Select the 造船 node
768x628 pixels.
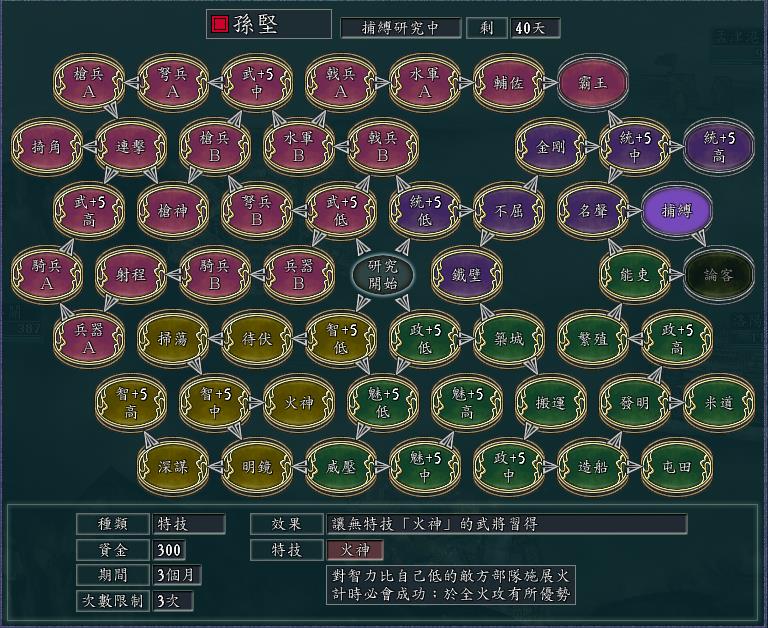click(x=593, y=466)
